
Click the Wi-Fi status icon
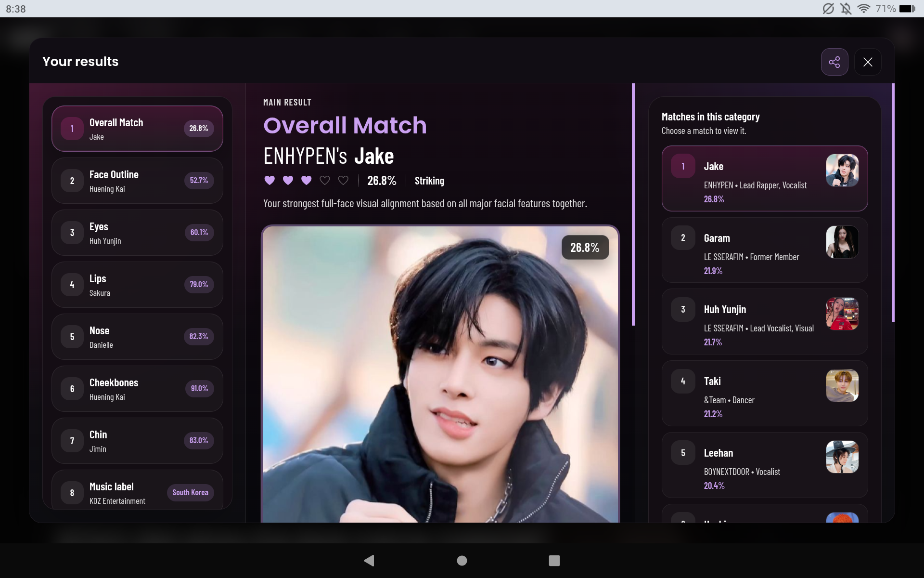coord(864,9)
